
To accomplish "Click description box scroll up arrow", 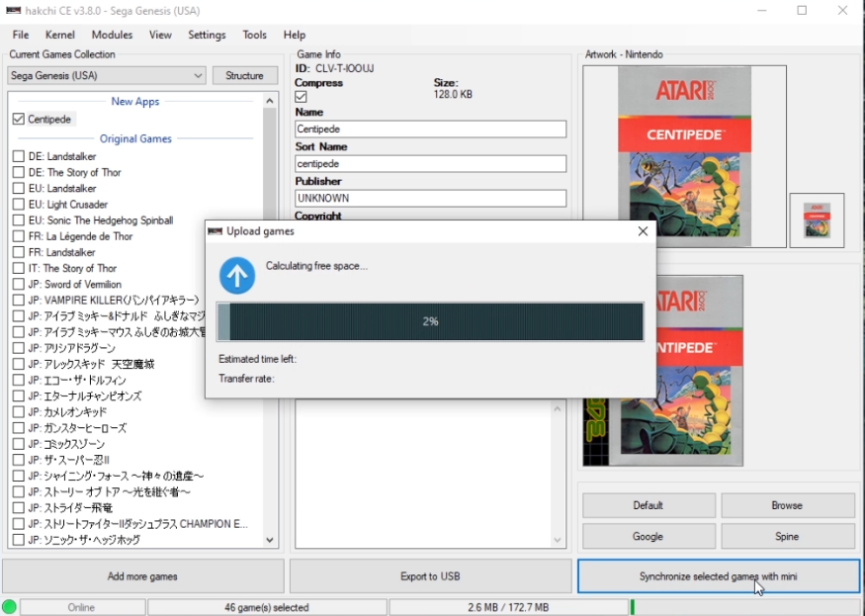I will pos(558,409).
